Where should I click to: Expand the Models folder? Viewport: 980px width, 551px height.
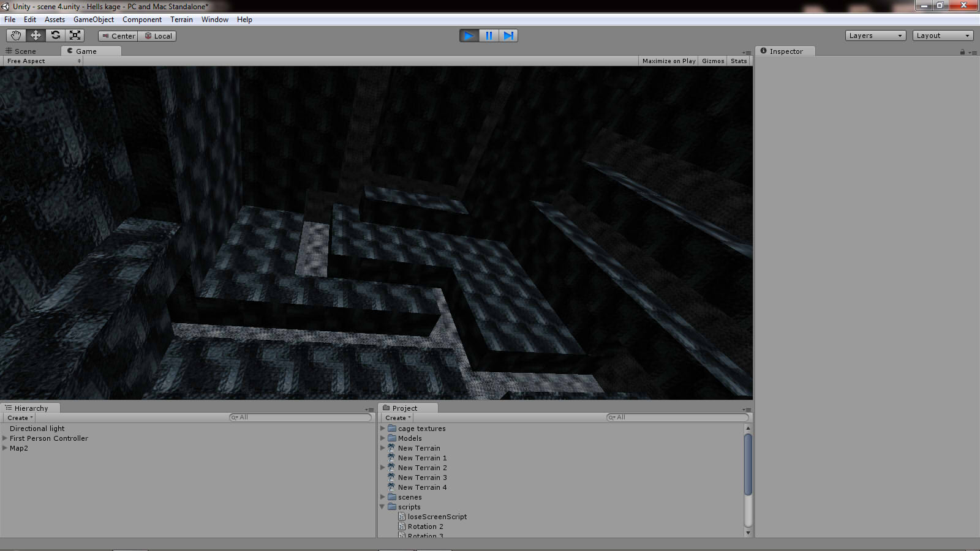pos(383,438)
